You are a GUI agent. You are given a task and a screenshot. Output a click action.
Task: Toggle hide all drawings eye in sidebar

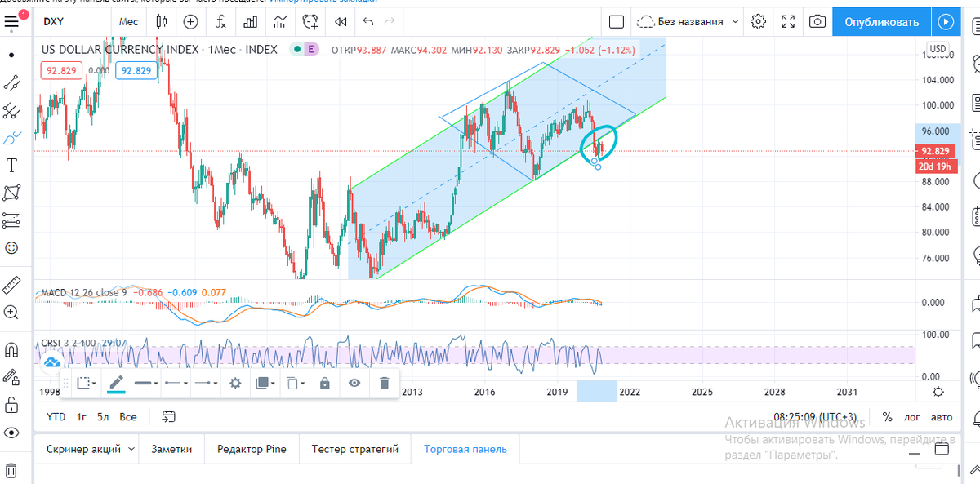point(11,433)
